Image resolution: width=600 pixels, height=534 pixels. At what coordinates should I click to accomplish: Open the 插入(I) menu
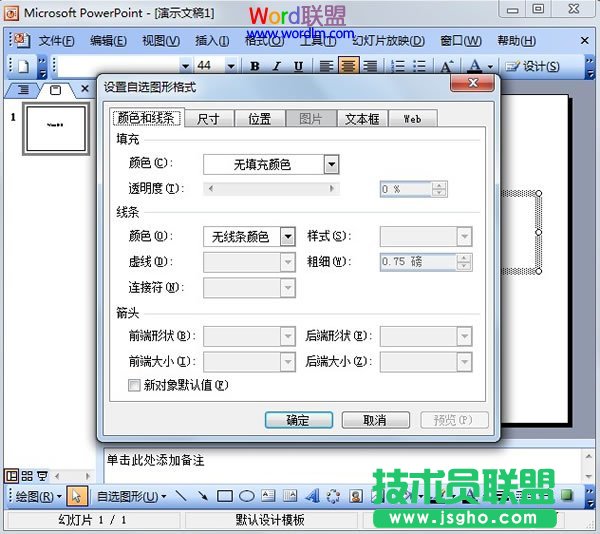pyautogui.click(x=212, y=41)
